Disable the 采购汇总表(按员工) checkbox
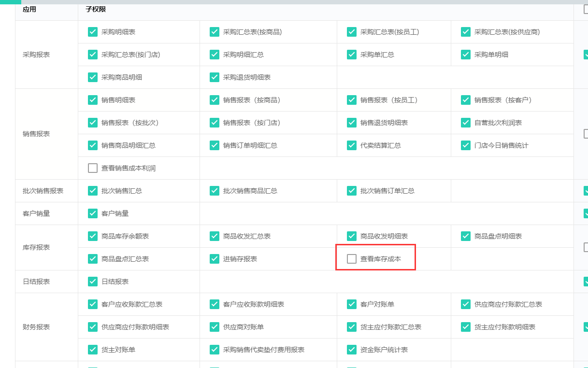Viewport: 588px width, 368px height. click(352, 32)
